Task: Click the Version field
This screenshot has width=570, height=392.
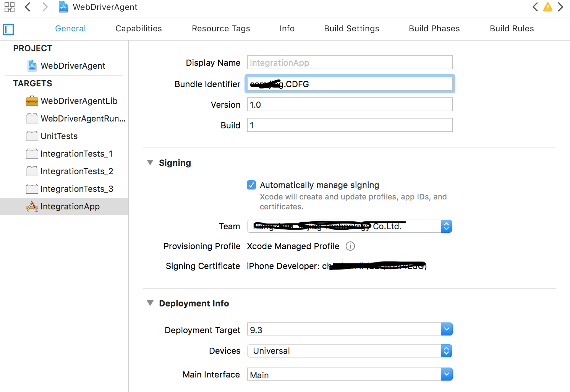Action: pyautogui.click(x=350, y=104)
